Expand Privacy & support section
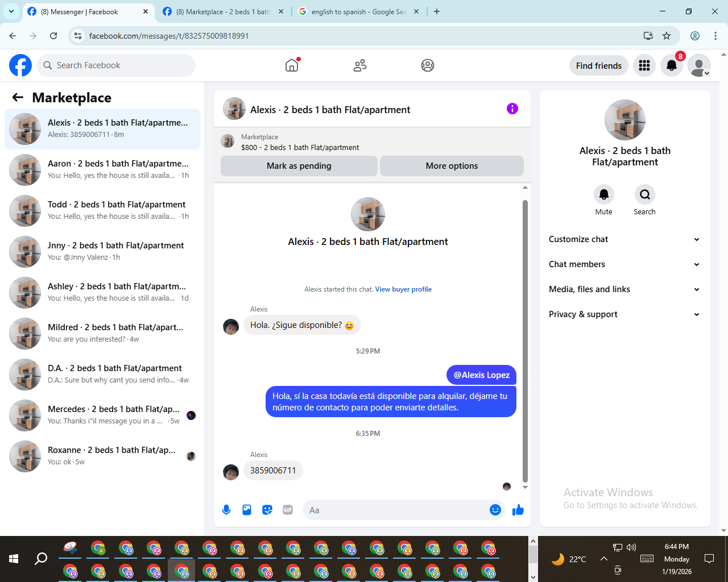The height and width of the screenshot is (582, 728). (625, 314)
